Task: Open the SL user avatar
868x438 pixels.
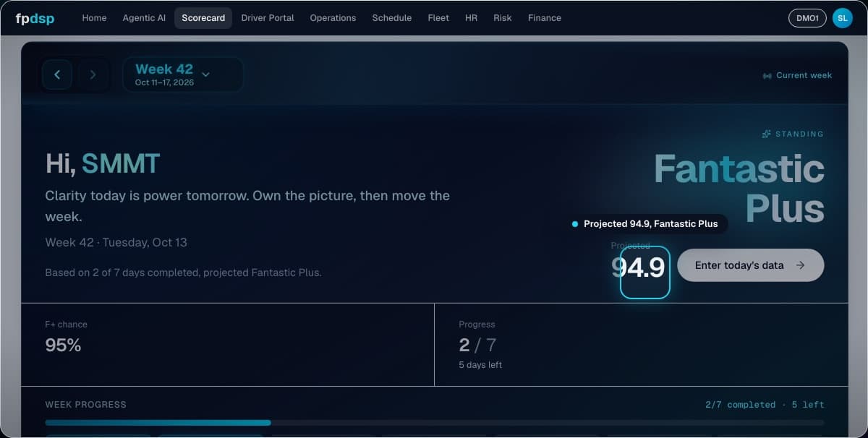Action: click(x=843, y=18)
